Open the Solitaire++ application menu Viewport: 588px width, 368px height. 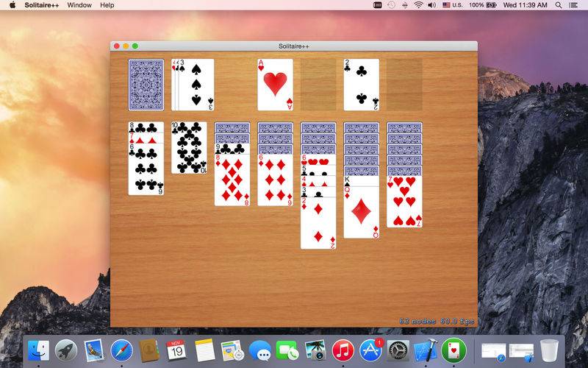tap(42, 5)
